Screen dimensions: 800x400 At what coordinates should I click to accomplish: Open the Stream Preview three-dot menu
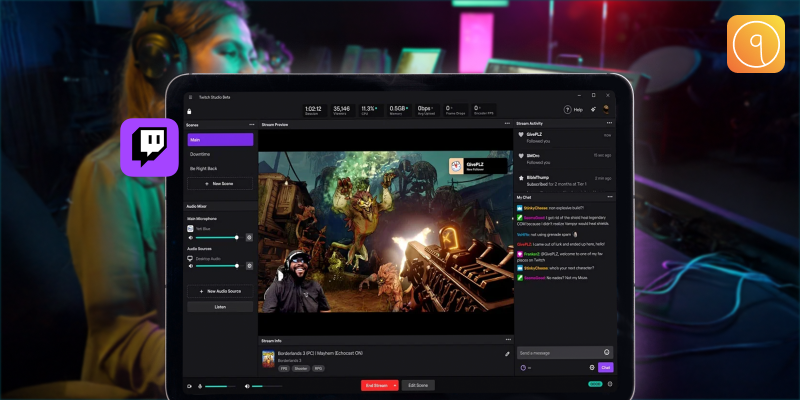point(507,123)
